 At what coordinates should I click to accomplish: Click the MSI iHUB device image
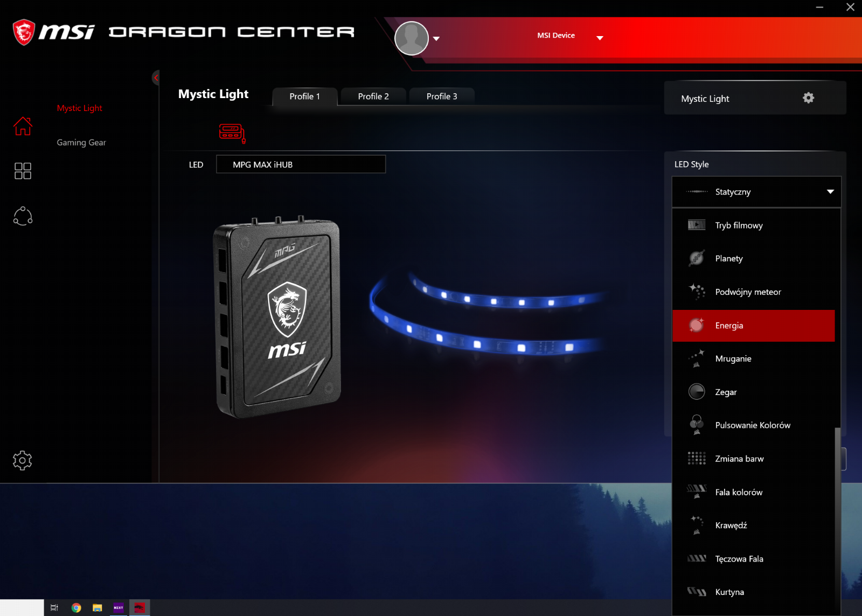coord(278,317)
